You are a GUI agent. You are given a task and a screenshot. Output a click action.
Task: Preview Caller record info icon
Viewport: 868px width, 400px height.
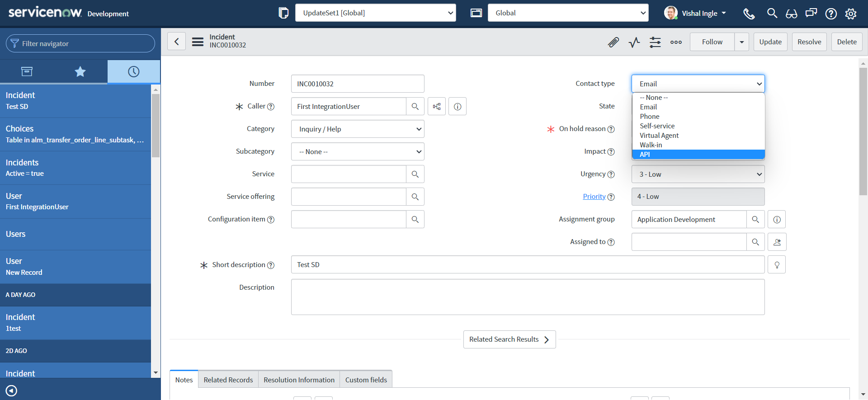[458, 107]
